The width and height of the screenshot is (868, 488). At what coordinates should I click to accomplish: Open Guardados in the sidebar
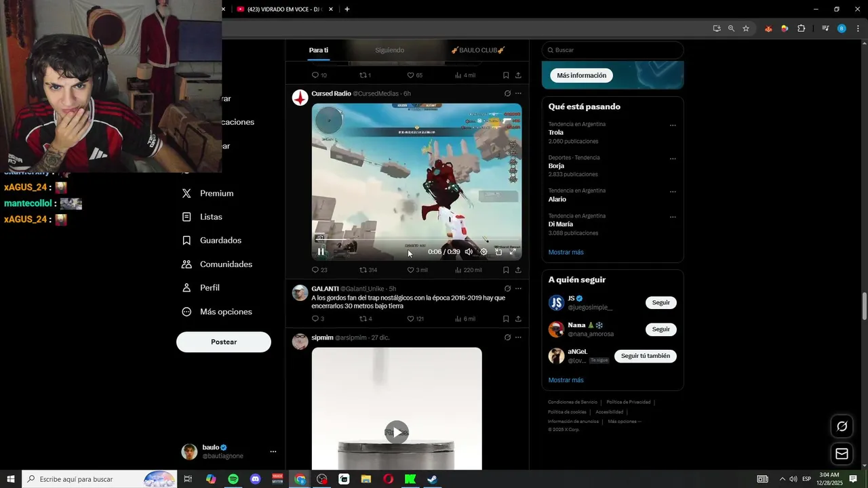[x=212, y=241]
